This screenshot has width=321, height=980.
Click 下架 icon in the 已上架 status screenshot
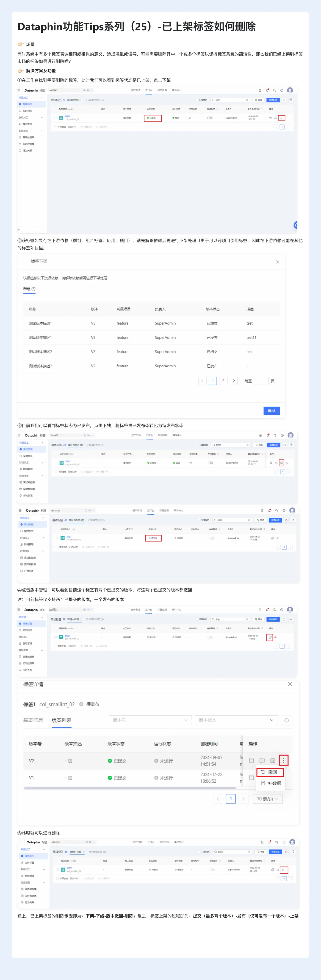click(x=282, y=118)
